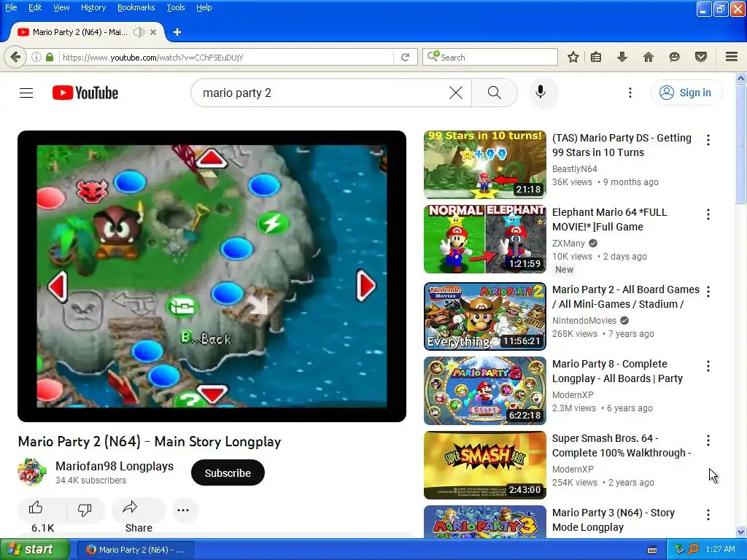Open Super Smash Bros. 64 walkthrough title
747x560 pixels.
(622, 446)
